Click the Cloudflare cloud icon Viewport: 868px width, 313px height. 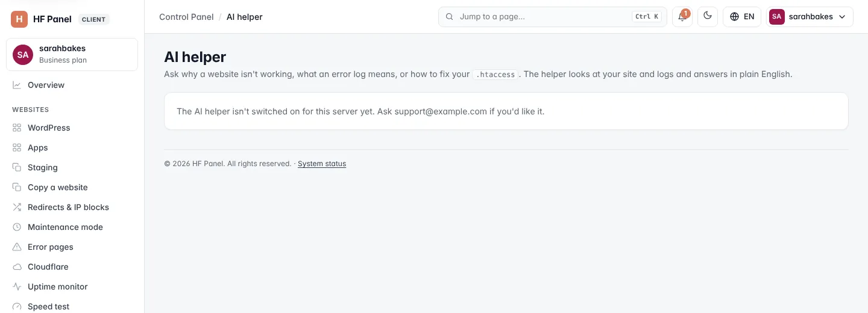(x=17, y=267)
